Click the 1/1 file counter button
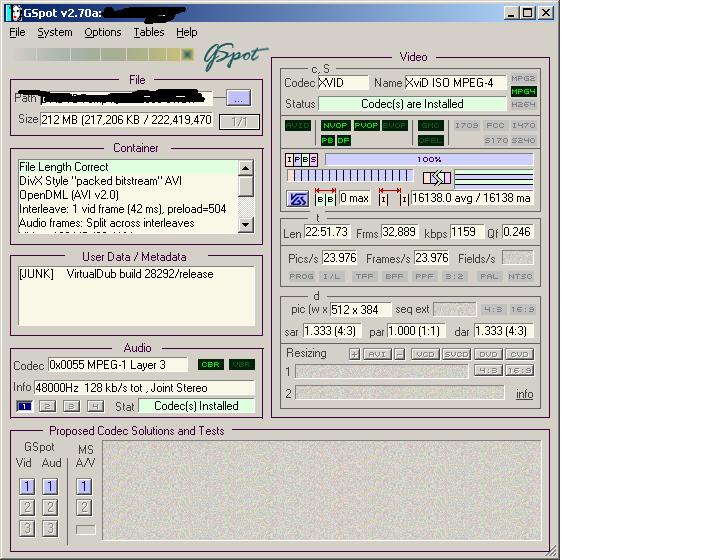The height and width of the screenshot is (560, 720). tap(239, 122)
